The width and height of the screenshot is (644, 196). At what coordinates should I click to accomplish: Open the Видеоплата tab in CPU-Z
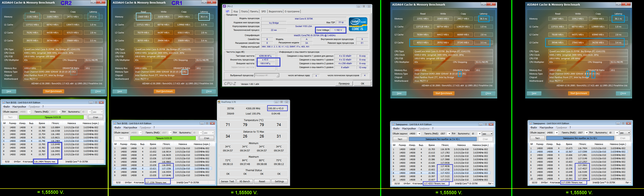tap(275, 12)
